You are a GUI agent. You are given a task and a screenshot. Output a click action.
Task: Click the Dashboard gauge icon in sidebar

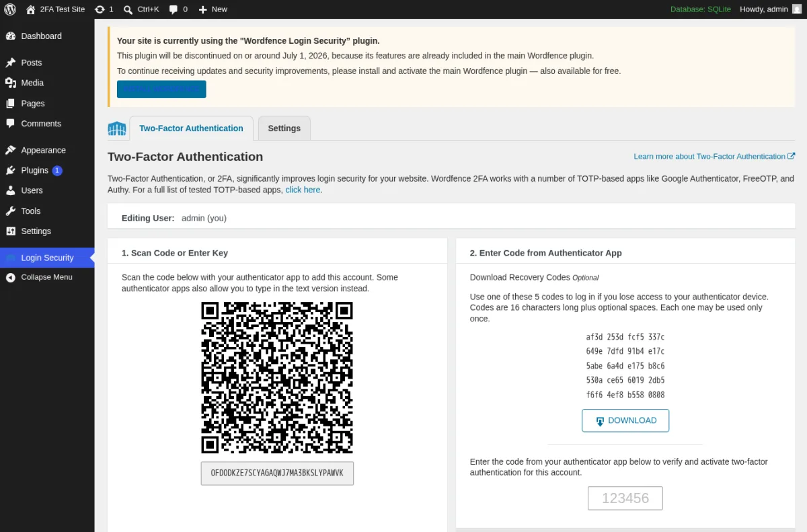click(x=10, y=36)
